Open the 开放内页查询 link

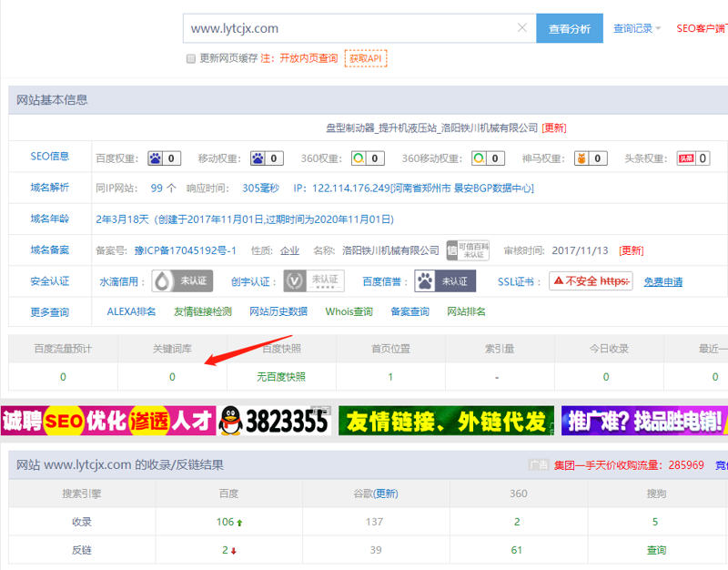pyautogui.click(x=308, y=58)
